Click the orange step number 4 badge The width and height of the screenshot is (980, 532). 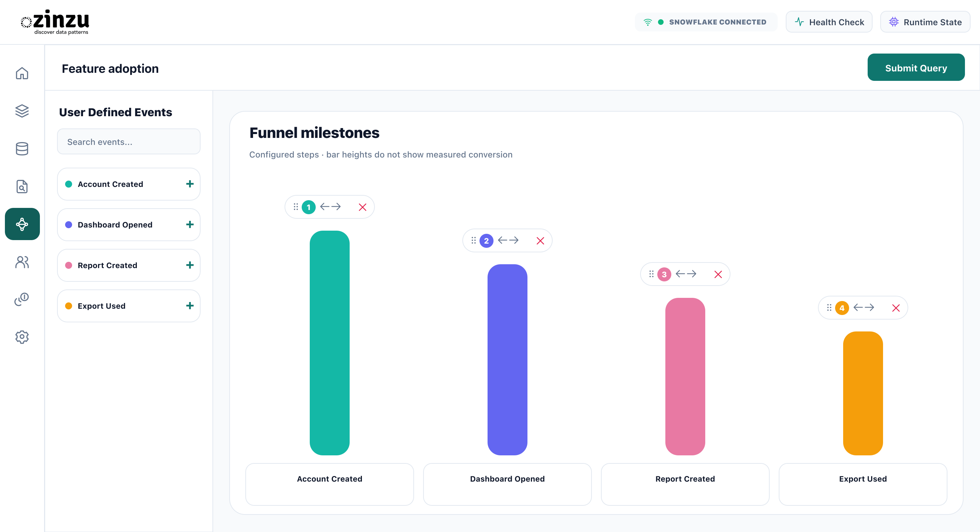[842, 308]
